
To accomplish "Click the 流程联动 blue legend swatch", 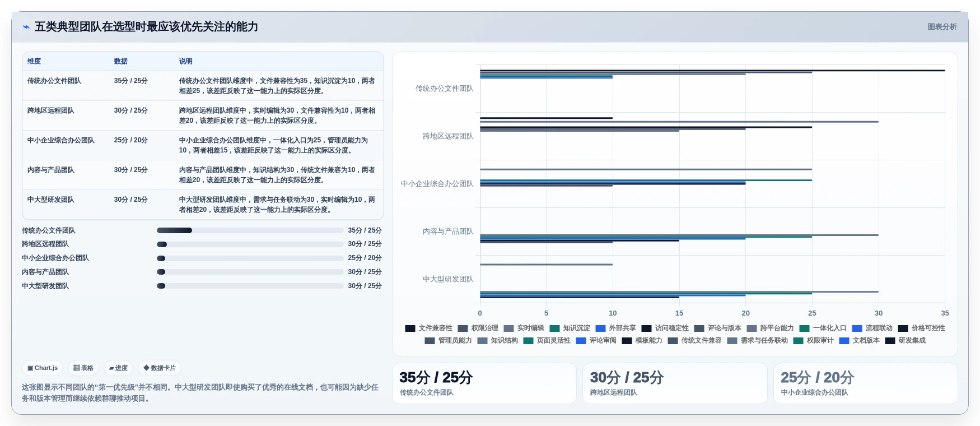I will click(857, 328).
